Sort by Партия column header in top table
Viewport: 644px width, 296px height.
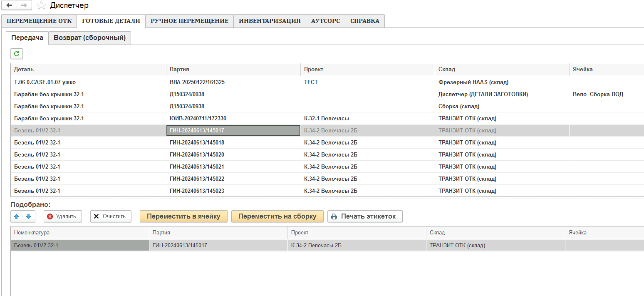click(x=233, y=70)
